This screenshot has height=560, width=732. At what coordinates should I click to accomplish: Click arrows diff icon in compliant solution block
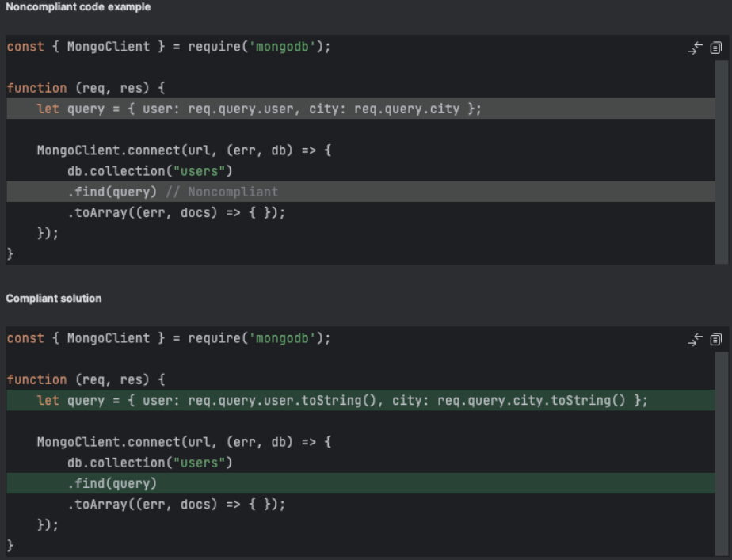pos(695,340)
